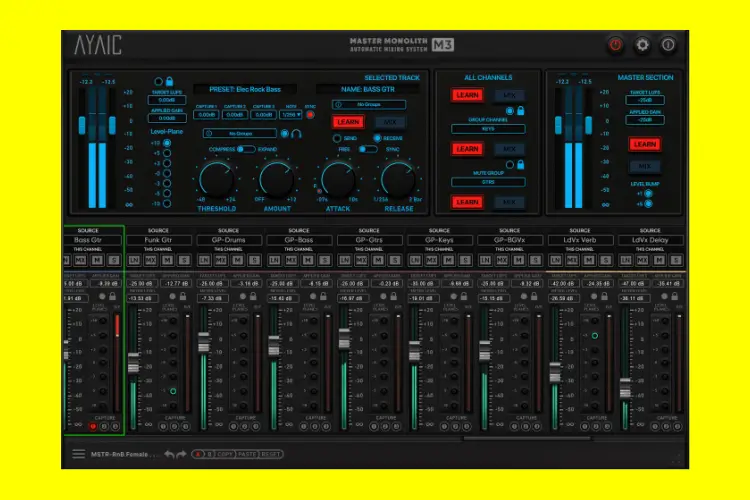Image resolution: width=750 pixels, height=500 pixels.
Task: Open the LdVx Verb source selector
Action: coord(580,240)
